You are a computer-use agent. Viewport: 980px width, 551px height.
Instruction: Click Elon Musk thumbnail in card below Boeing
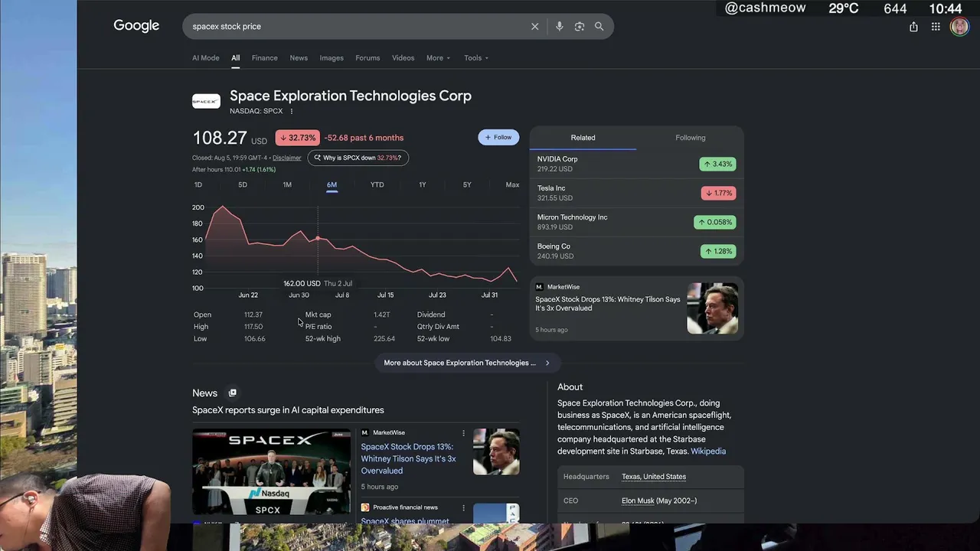[x=713, y=308]
